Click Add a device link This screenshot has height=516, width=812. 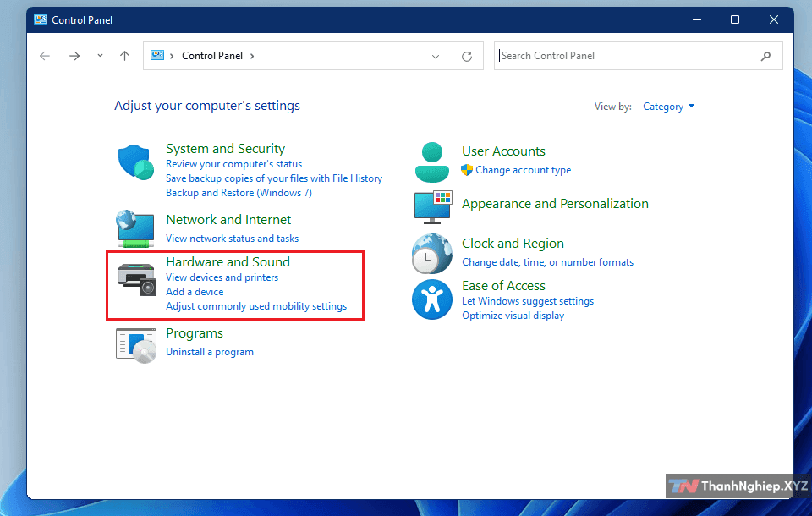[x=195, y=292]
